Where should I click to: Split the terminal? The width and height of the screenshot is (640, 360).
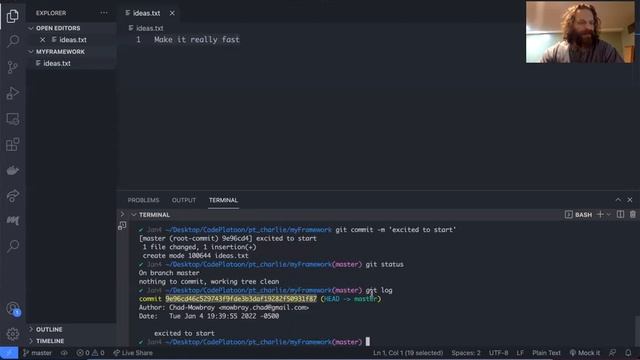(620, 214)
